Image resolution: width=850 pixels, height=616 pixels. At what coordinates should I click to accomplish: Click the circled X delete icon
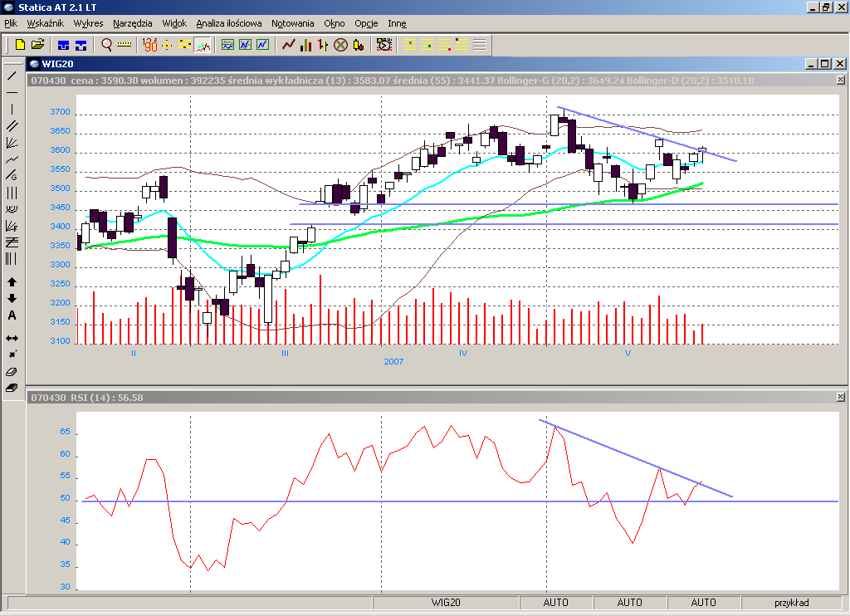[x=340, y=45]
